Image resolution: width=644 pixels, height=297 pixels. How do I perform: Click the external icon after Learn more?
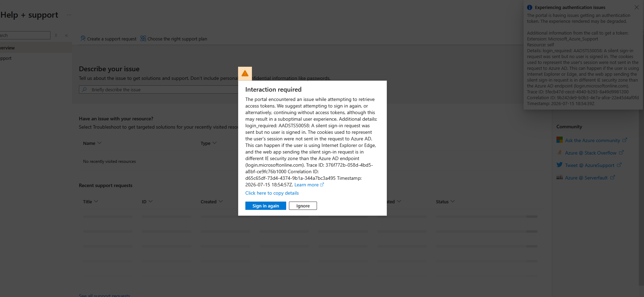[322, 185]
